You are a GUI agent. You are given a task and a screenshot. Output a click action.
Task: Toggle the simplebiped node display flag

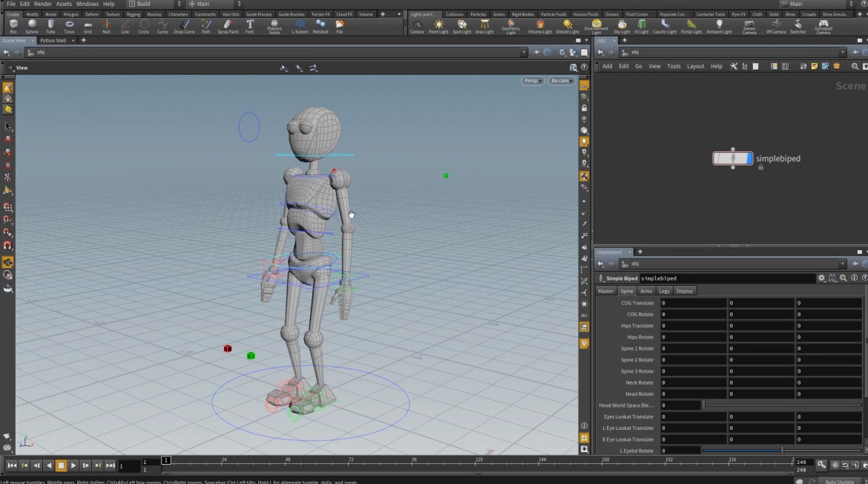pyautogui.click(x=749, y=158)
